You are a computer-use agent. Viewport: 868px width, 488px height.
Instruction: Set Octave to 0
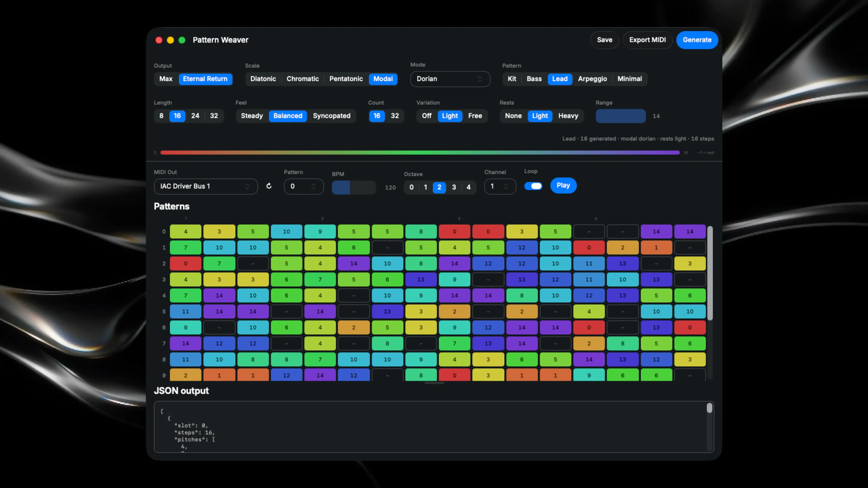(411, 187)
